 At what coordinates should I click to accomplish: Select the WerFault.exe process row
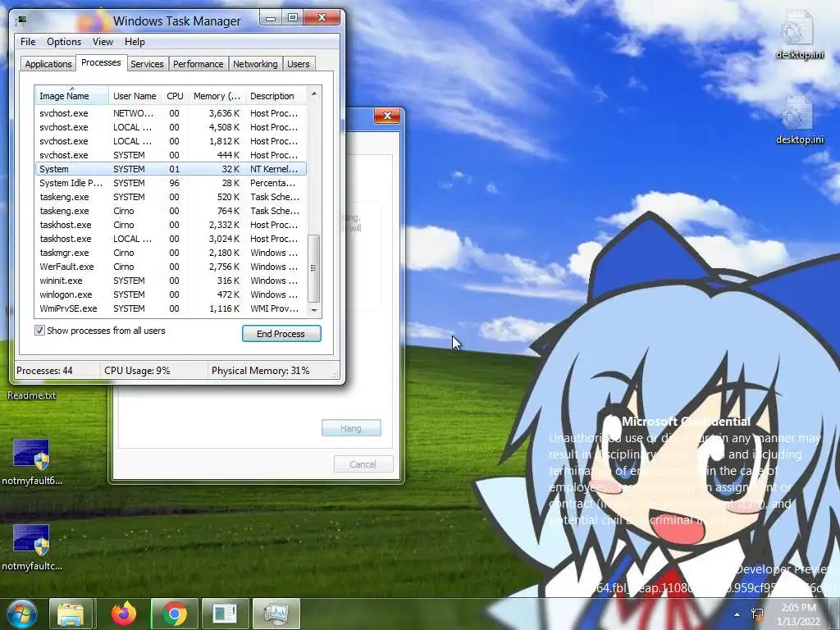coord(171,267)
